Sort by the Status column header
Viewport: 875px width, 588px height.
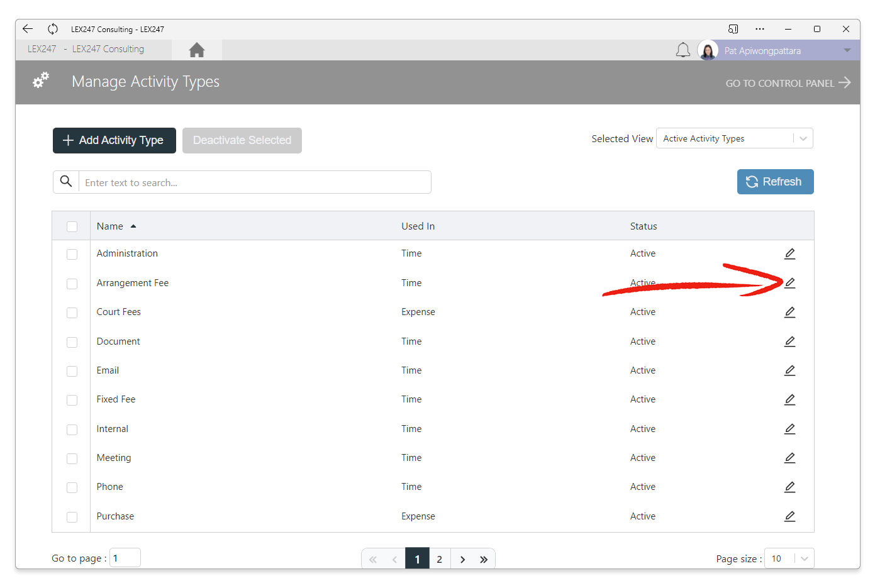point(644,226)
